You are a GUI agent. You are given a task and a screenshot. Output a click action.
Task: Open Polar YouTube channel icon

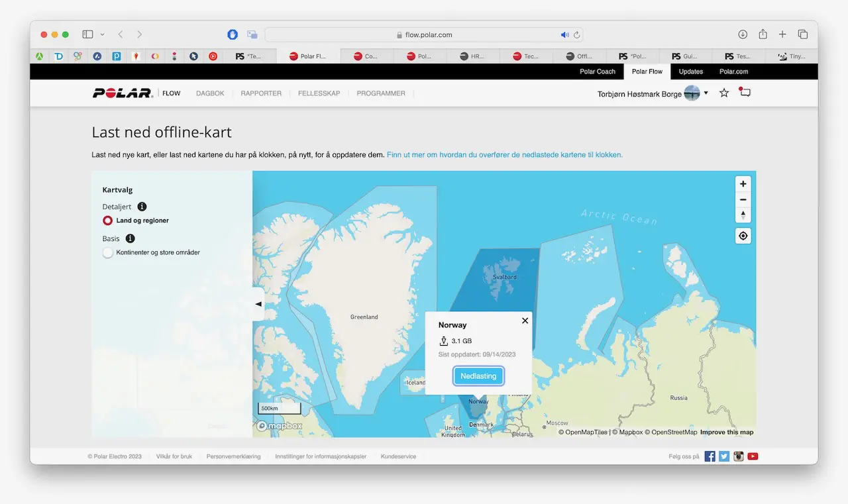(753, 456)
